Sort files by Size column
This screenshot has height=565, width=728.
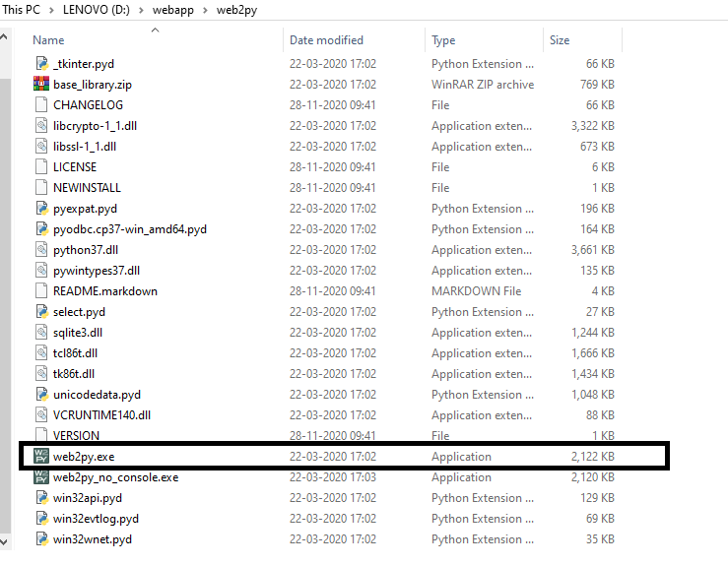click(560, 40)
